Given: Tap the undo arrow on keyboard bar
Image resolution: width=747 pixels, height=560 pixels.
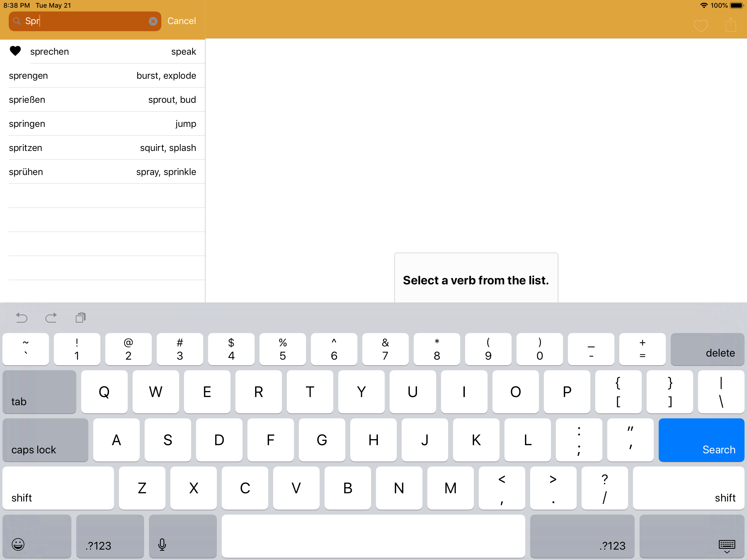Looking at the screenshot, I should [x=22, y=318].
